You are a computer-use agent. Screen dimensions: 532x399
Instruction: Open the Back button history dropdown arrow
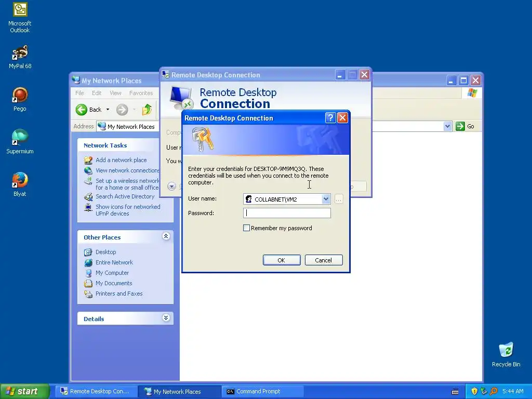point(108,110)
